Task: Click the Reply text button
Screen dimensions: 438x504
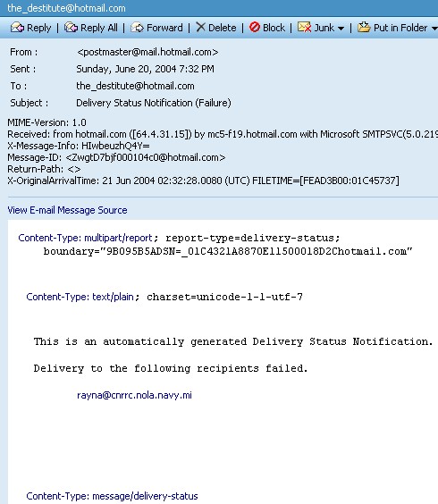Action: [39, 28]
